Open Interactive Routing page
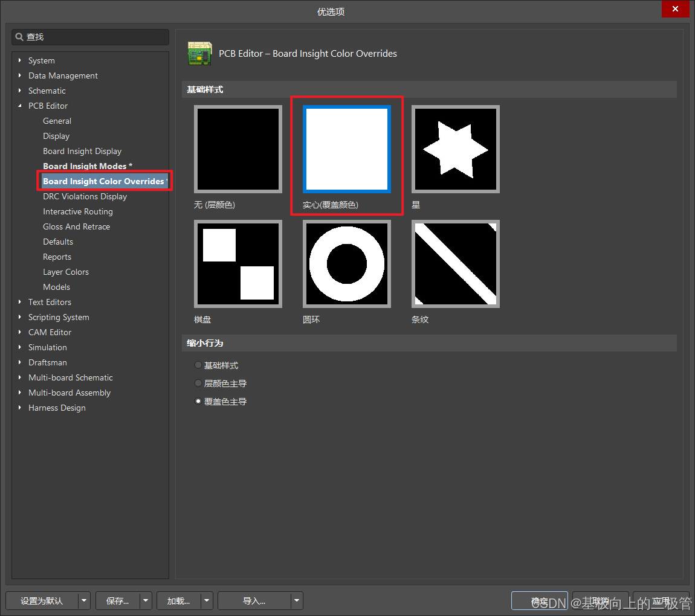 click(x=77, y=211)
